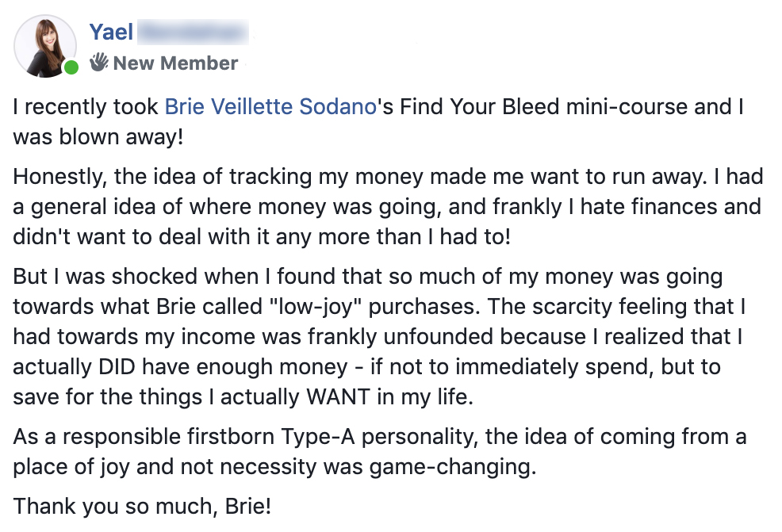Click the text 'But I was shocked'
The image size is (782, 532).
click(x=105, y=277)
